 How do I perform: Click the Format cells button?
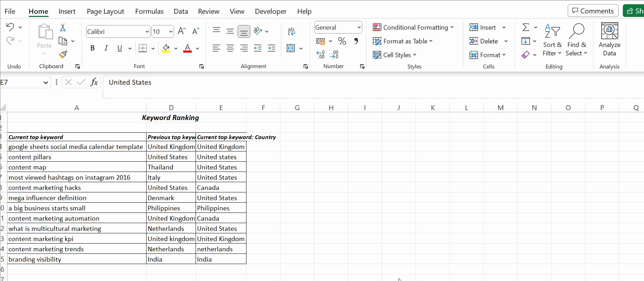[488, 55]
